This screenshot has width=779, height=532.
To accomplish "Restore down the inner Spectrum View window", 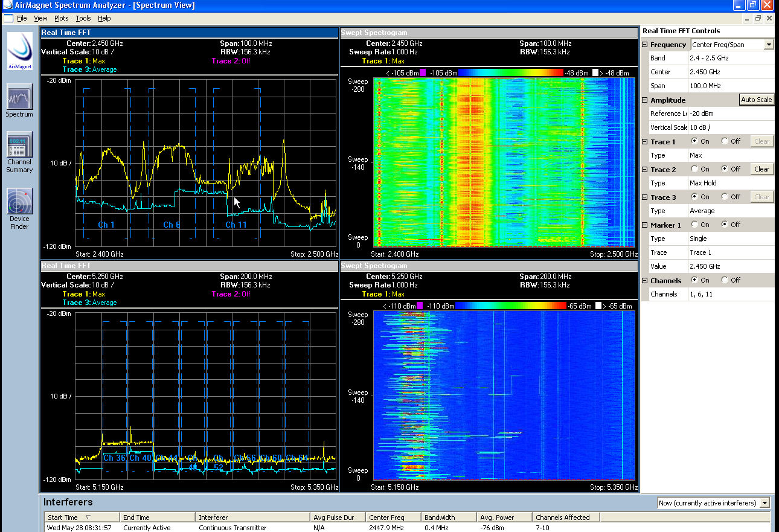I will (758, 19).
